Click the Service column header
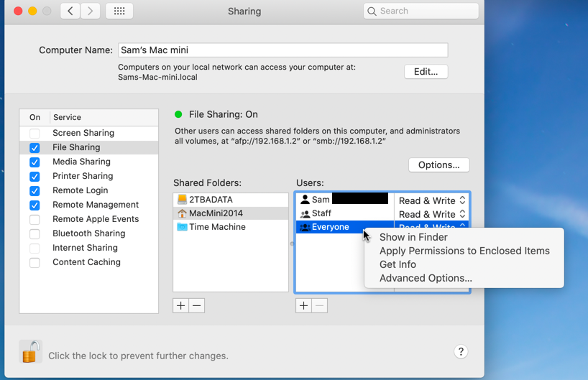The image size is (588, 380). coord(104,117)
